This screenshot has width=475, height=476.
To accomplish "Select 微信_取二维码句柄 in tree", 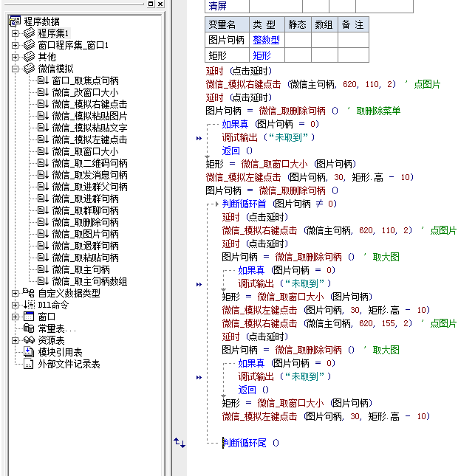I will (x=89, y=163).
